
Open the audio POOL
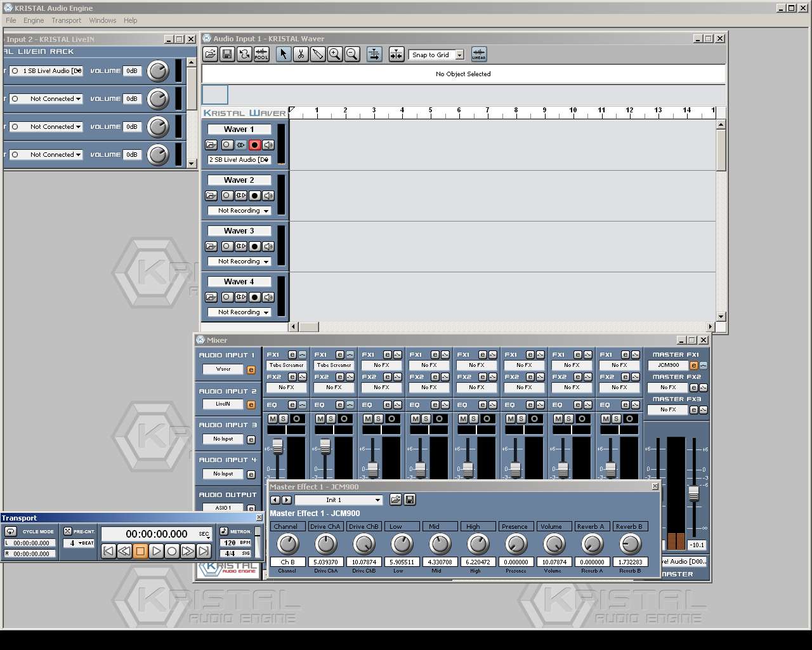(261, 55)
